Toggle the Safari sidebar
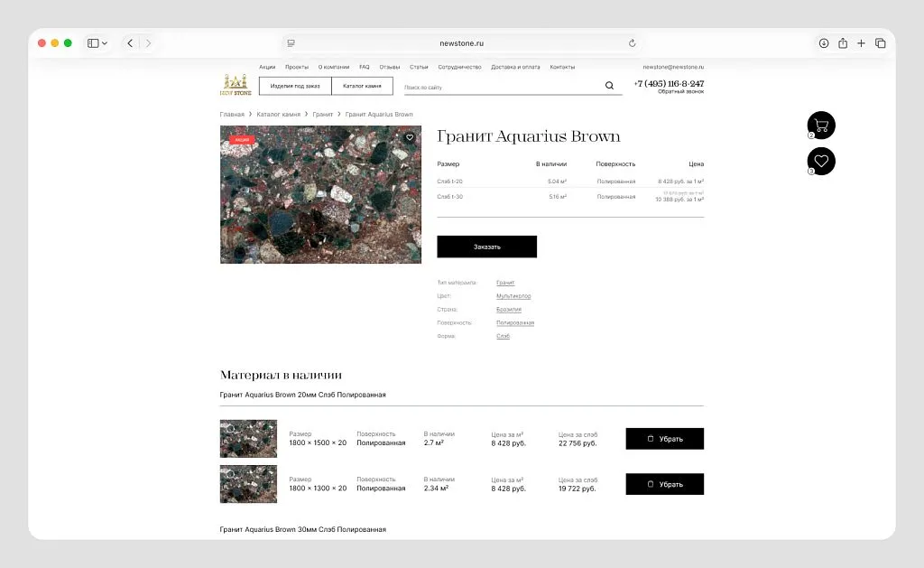 pos(91,42)
